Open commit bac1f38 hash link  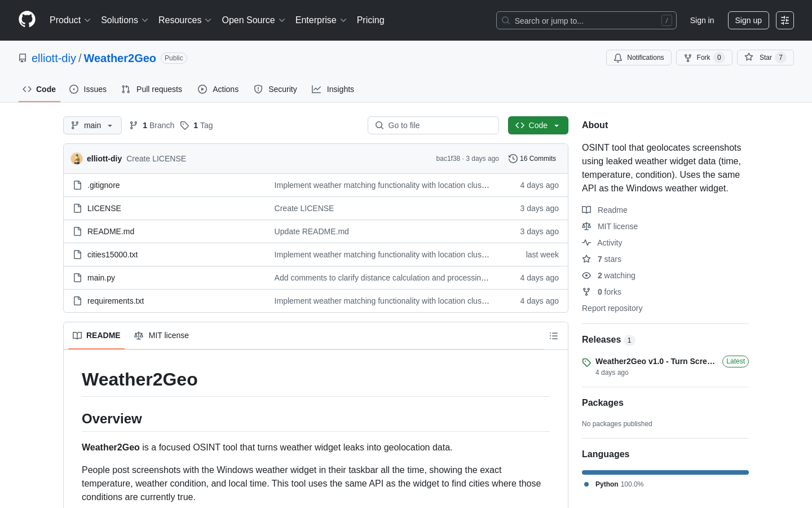pyautogui.click(x=448, y=159)
